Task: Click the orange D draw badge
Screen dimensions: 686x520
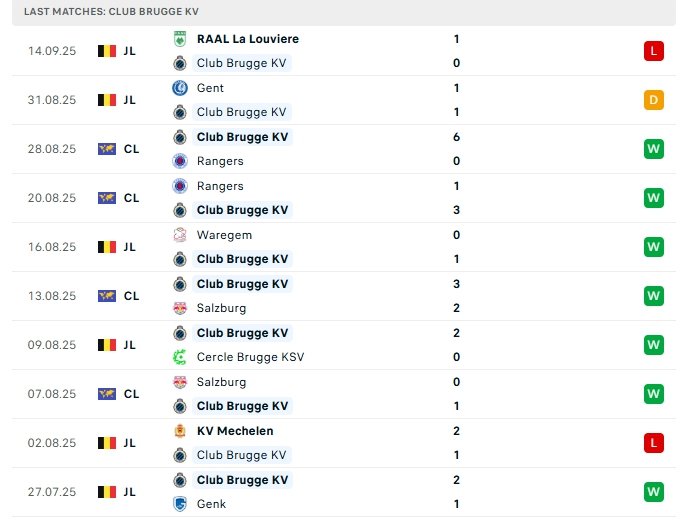Action: pyautogui.click(x=654, y=100)
